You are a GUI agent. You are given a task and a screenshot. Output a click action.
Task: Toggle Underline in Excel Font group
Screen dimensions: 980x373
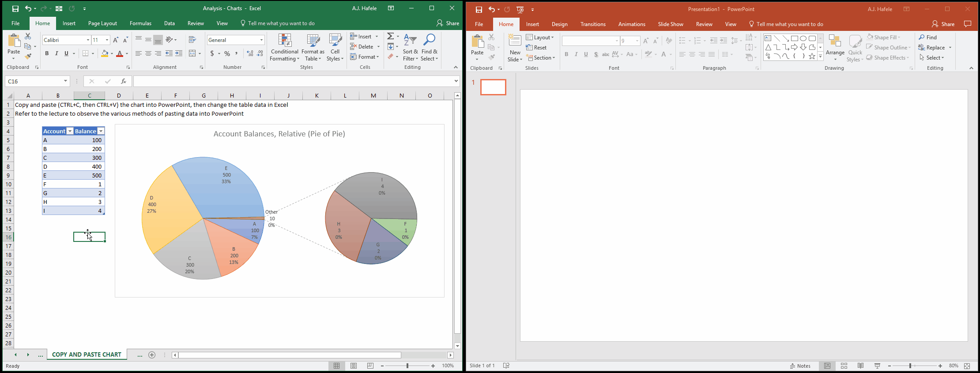tap(66, 53)
